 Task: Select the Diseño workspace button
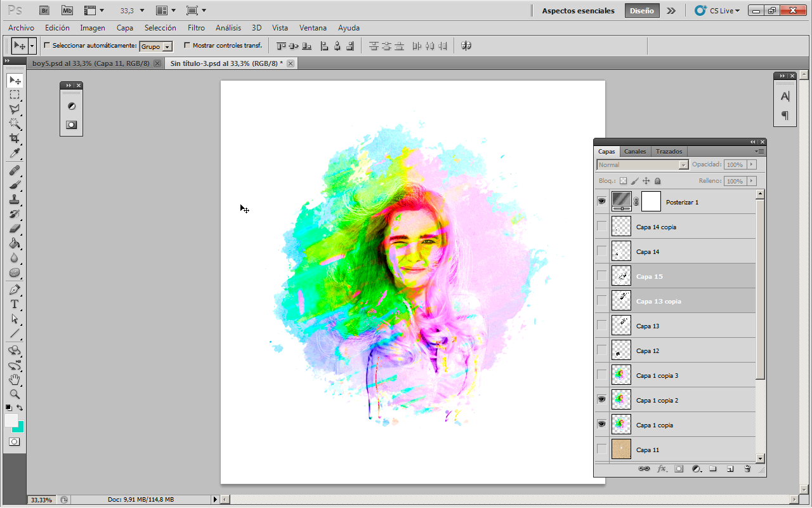642,11
